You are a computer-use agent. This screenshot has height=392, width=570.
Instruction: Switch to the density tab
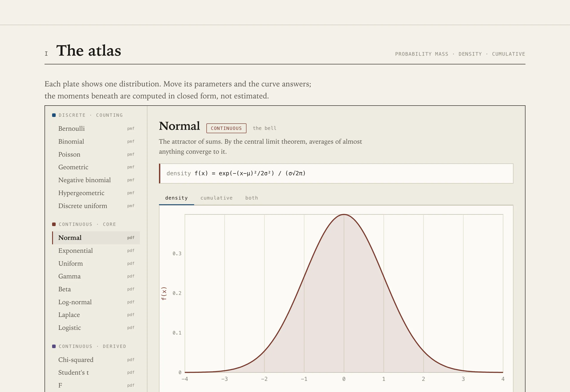tap(177, 198)
